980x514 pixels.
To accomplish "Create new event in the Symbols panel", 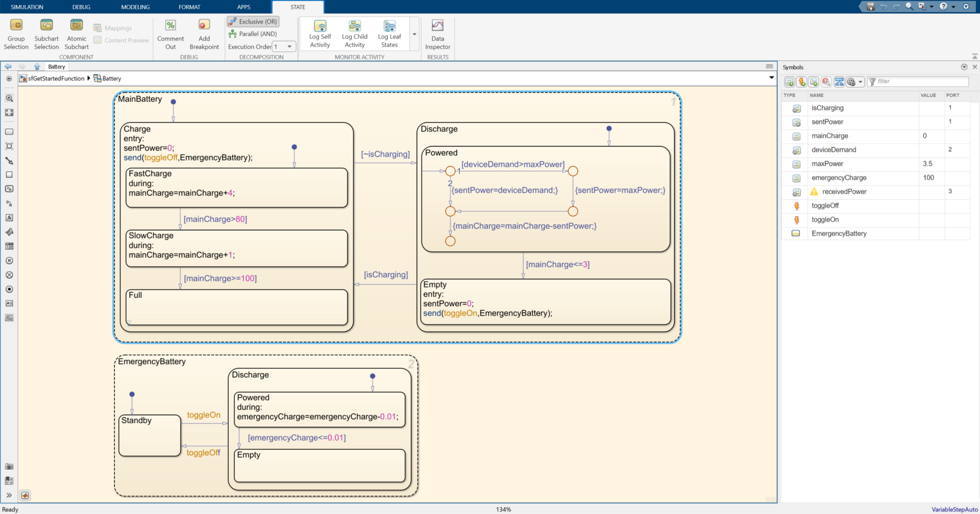I will click(801, 82).
